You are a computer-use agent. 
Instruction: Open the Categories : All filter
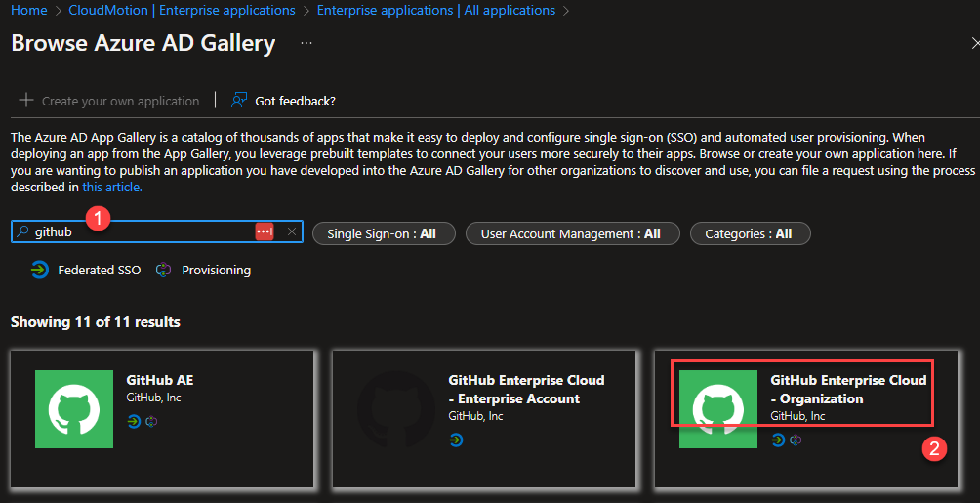(x=750, y=233)
